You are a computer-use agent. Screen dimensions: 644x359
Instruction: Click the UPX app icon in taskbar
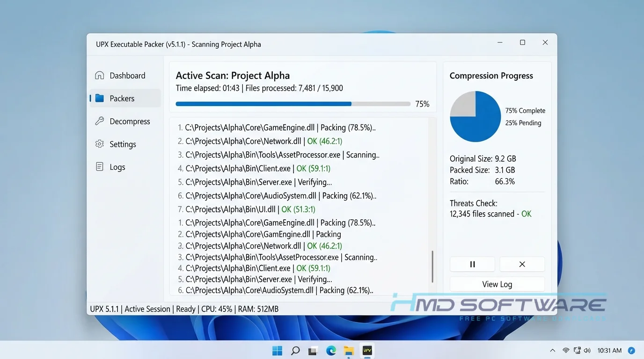(367, 350)
